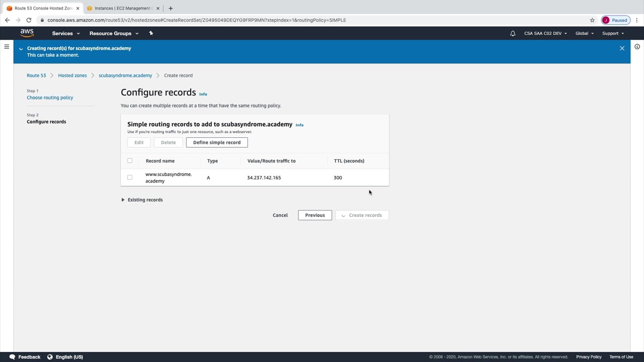644x362 pixels.
Task: Click the Feedback speech bubble icon
Action: [12, 357]
